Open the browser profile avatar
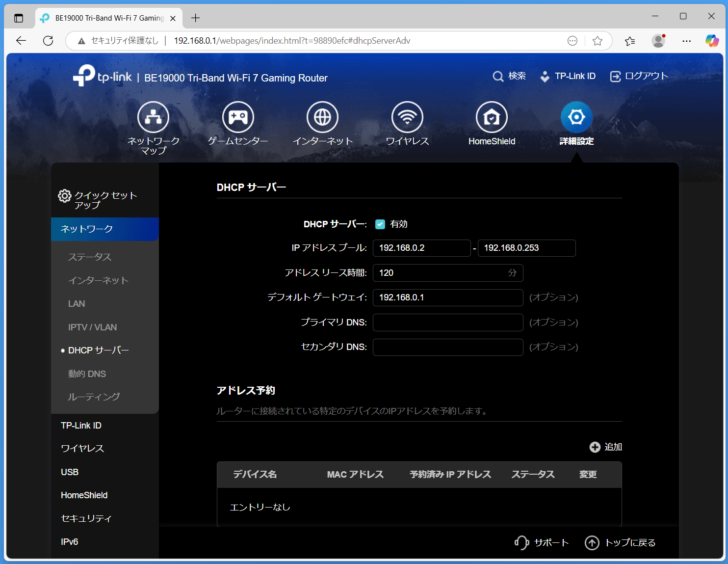The width and height of the screenshot is (728, 564). pos(658,41)
